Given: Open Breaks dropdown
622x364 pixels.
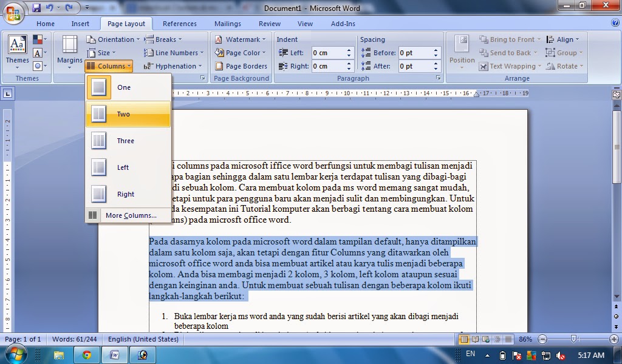Looking at the screenshot, I should pyautogui.click(x=163, y=39).
